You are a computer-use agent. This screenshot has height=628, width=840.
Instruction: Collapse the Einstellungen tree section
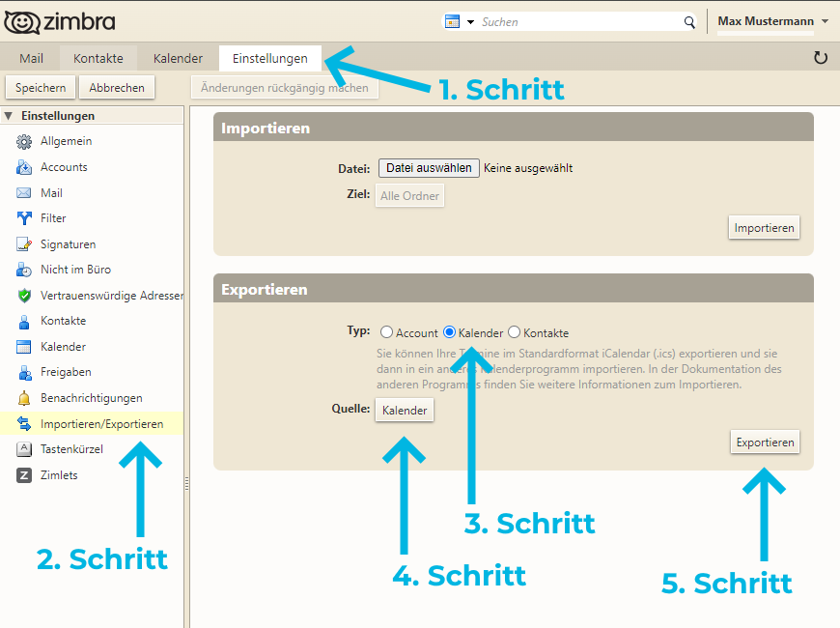coord(9,116)
